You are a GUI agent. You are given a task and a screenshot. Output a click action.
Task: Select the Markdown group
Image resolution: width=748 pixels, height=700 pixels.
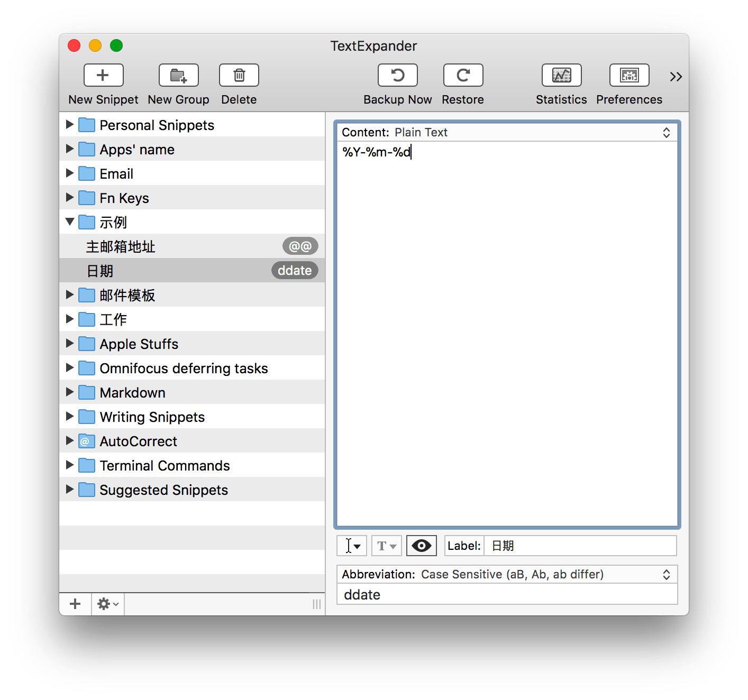[133, 392]
